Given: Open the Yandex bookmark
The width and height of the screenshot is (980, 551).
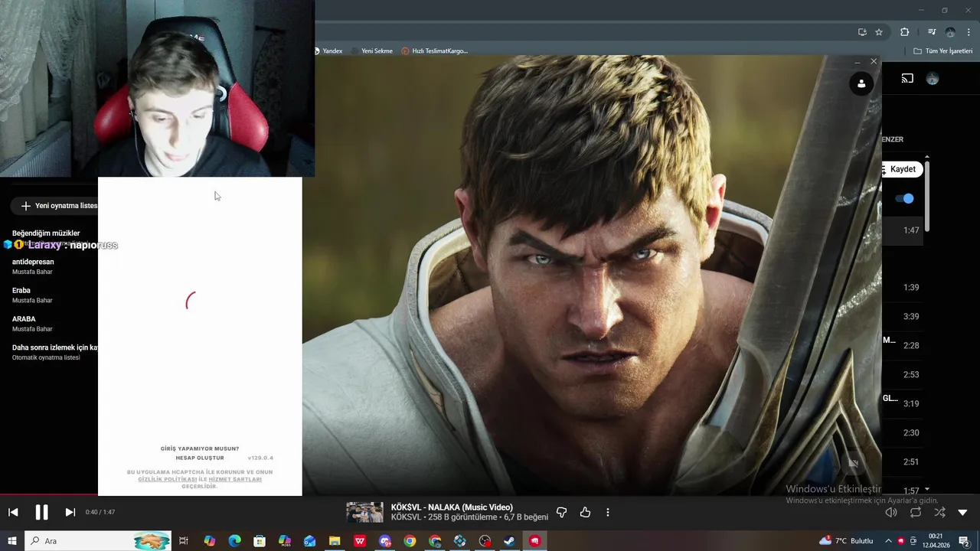Looking at the screenshot, I should tap(328, 51).
